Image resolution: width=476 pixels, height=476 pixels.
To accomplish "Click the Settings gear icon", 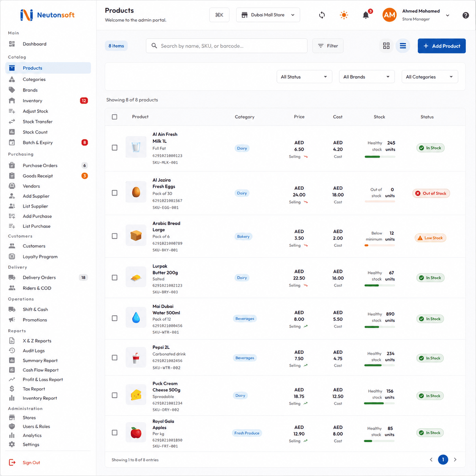I will pyautogui.click(x=12, y=444).
